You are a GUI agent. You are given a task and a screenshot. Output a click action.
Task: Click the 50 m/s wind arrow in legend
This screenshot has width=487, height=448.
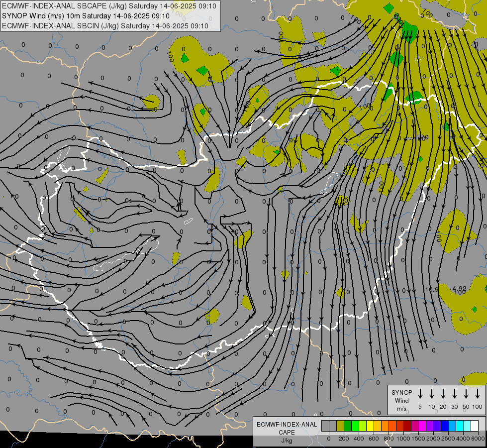coord(466,394)
